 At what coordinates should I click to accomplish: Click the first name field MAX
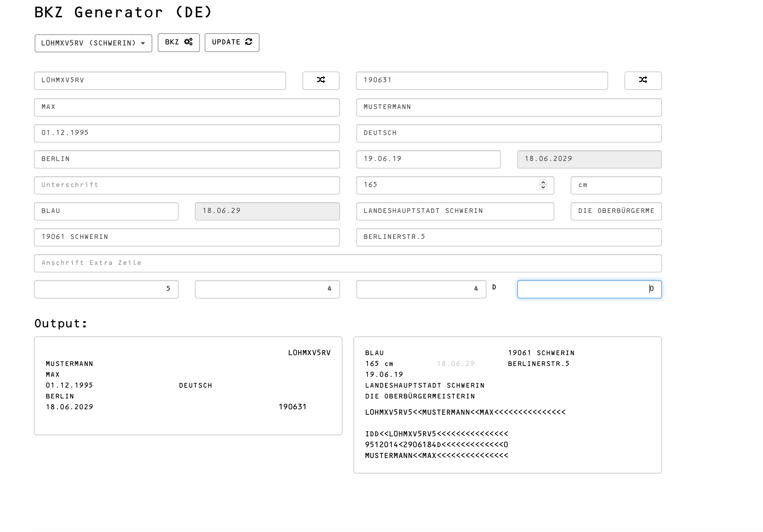coord(187,107)
